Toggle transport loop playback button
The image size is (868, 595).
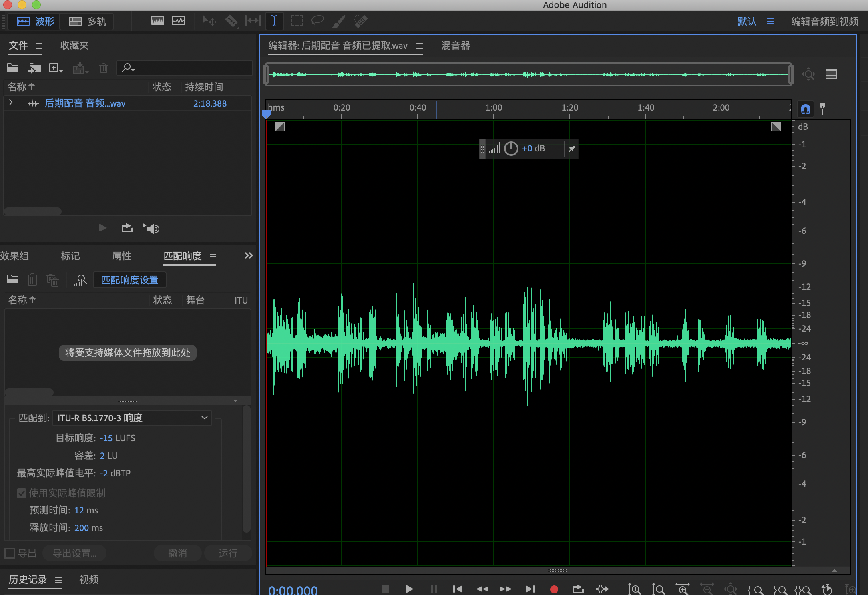[x=578, y=589]
